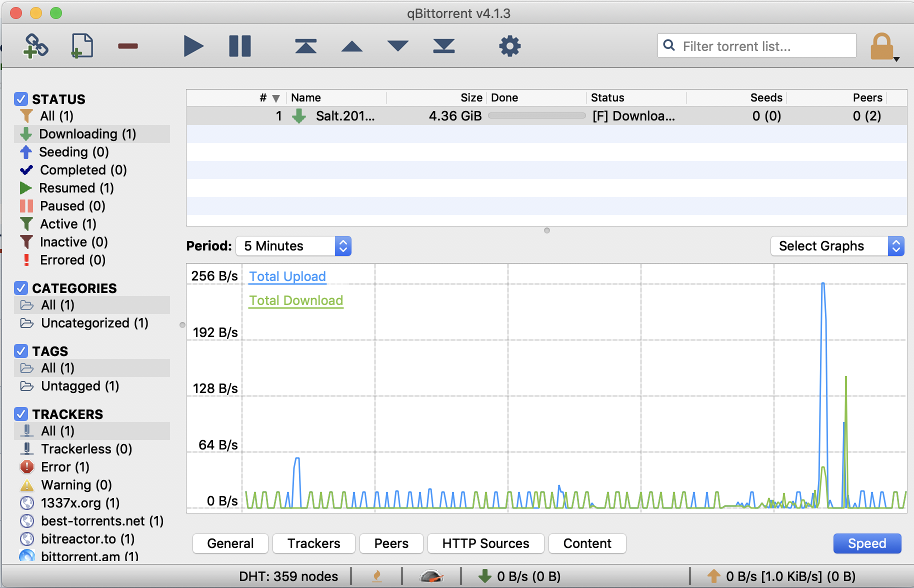
Task: Toggle the STATUS checkbox
Action: pos(20,99)
